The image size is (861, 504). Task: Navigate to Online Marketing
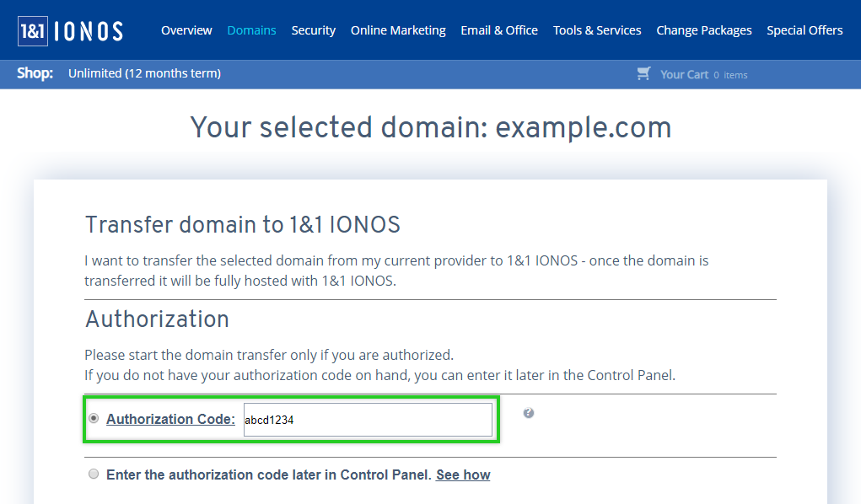click(x=398, y=30)
